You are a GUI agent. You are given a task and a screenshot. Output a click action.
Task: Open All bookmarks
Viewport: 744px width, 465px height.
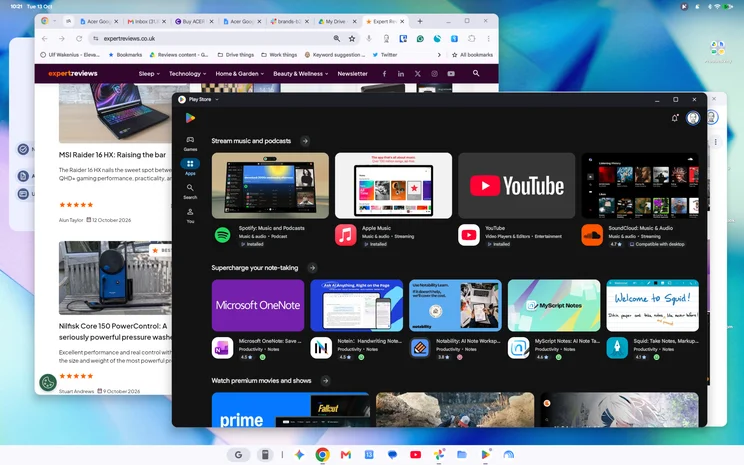click(472, 55)
